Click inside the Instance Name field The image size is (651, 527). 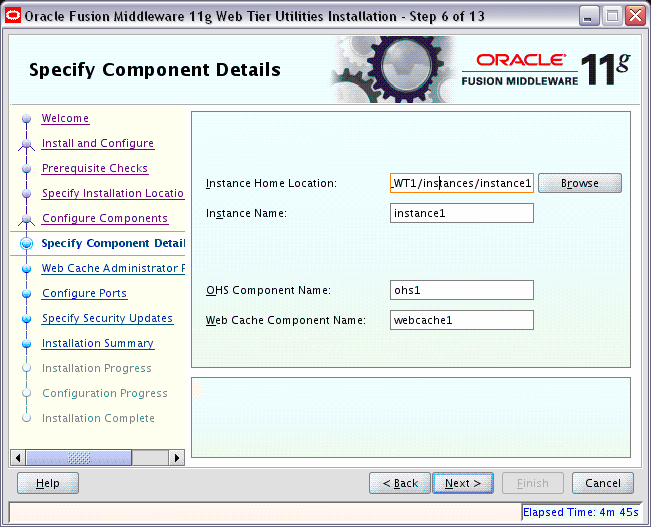click(x=461, y=213)
